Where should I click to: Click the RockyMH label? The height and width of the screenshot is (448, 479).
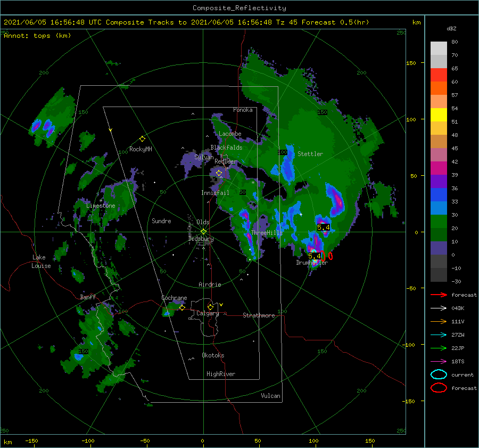pos(141,149)
